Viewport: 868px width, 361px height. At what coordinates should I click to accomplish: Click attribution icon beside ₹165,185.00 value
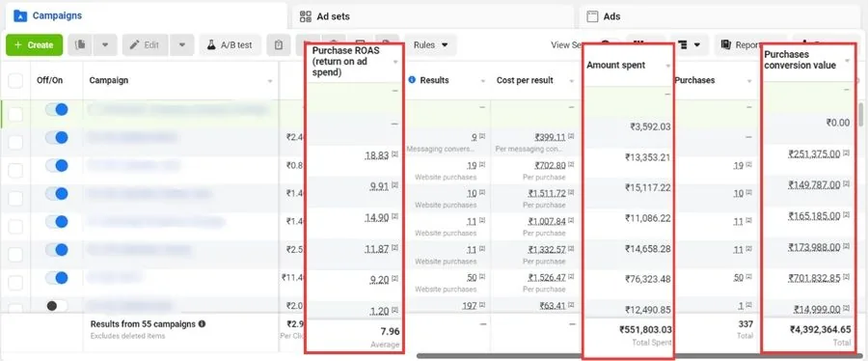(846, 215)
